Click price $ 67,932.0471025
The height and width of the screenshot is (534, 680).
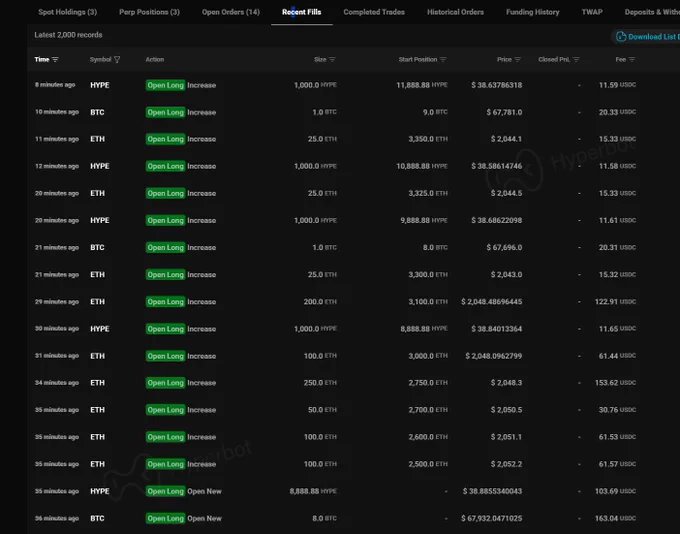492,518
